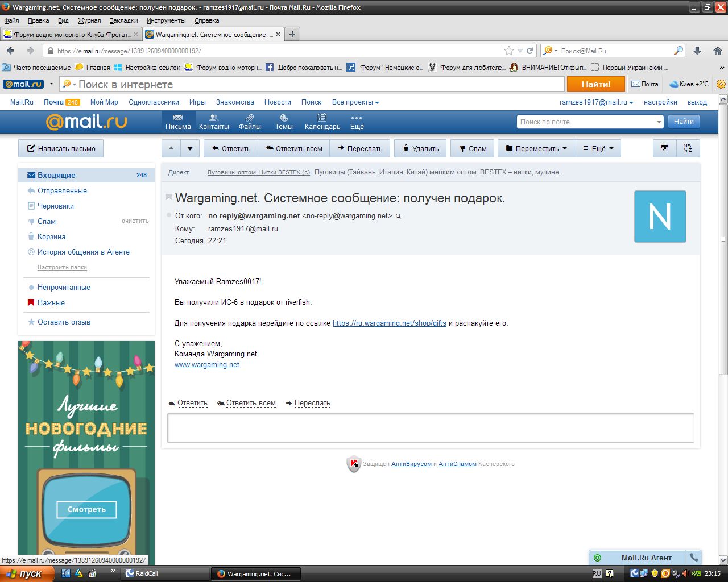
Task: Click the quick reply text box
Action: [x=431, y=428]
